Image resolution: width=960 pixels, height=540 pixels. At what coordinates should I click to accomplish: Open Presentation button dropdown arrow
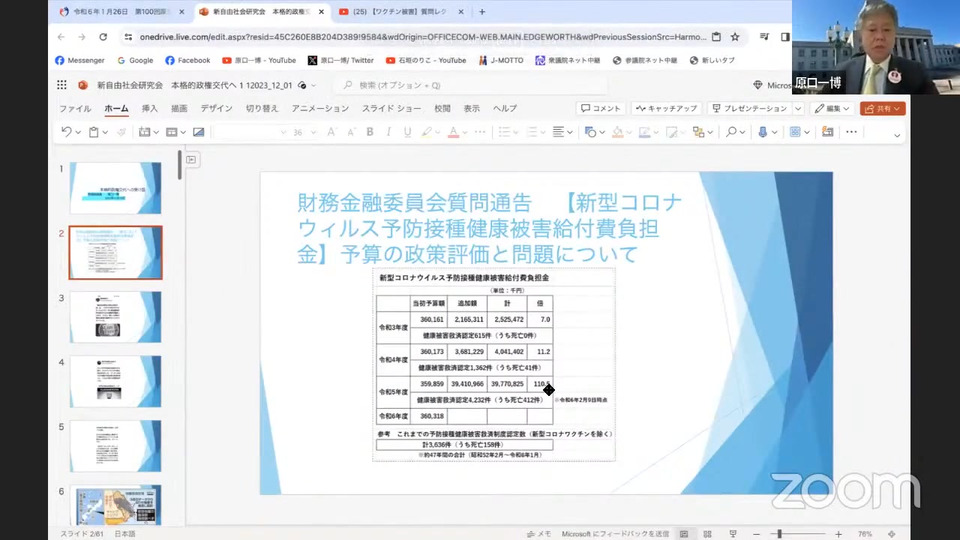[798, 108]
